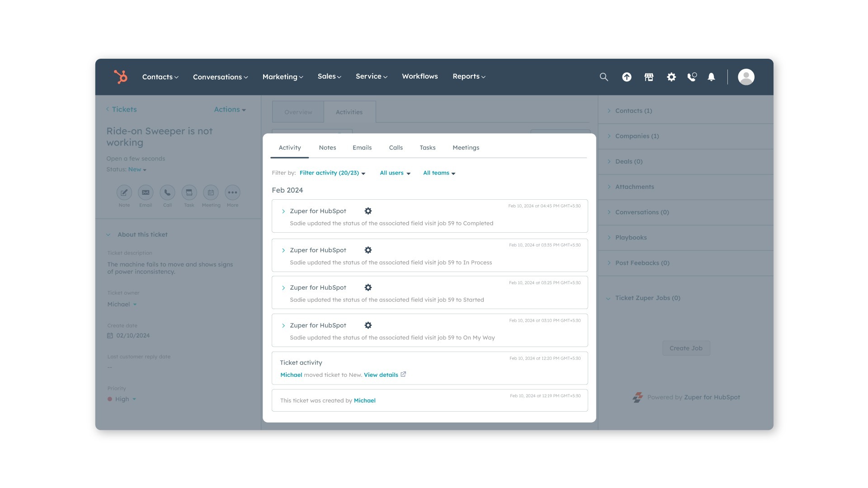Image resolution: width=868 pixels, height=488 pixels.
Task: Switch to the Overview tab
Action: click(298, 112)
